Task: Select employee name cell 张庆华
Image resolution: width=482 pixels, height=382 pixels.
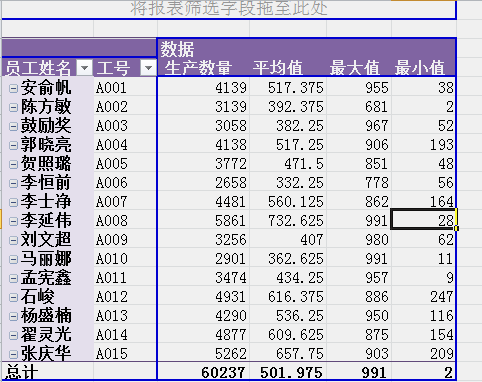Action: (46, 354)
